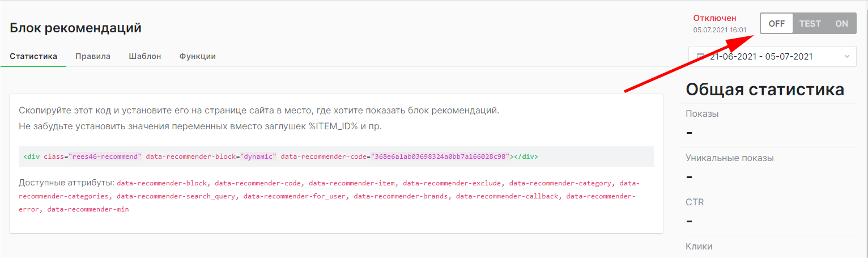
Task: Click the Клики statistic label
Action: tap(699, 247)
